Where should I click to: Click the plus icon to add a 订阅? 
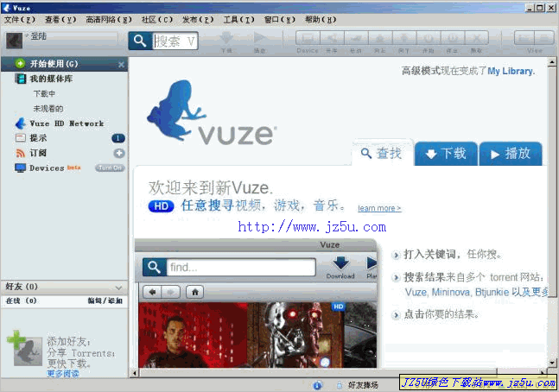coord(119,153)
